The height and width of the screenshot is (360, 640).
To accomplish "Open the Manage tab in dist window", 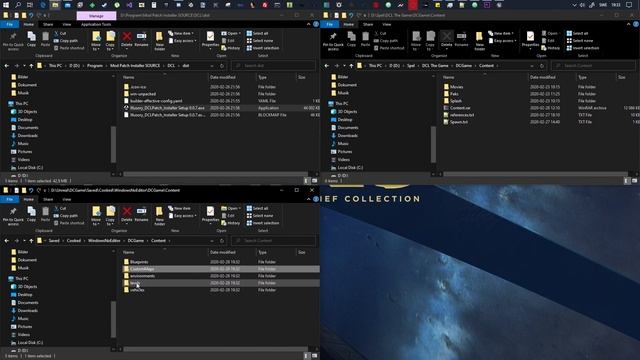I will tap(96, 16).
